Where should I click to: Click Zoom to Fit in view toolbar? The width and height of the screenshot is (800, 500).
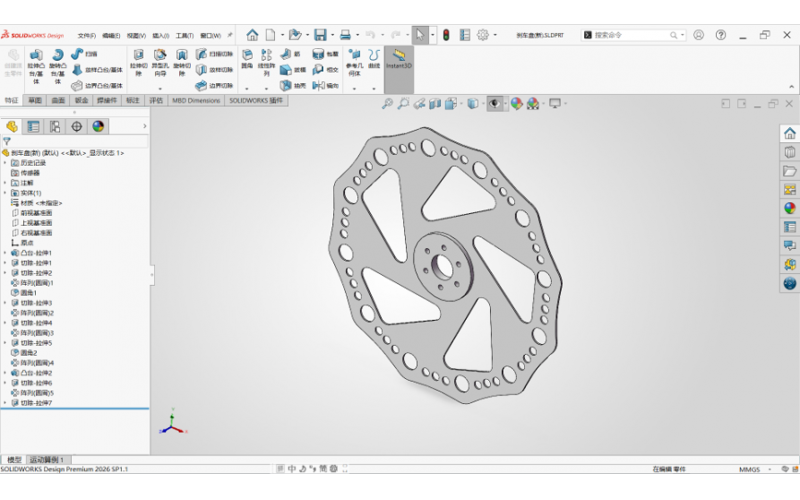click(x=387, y=104)
